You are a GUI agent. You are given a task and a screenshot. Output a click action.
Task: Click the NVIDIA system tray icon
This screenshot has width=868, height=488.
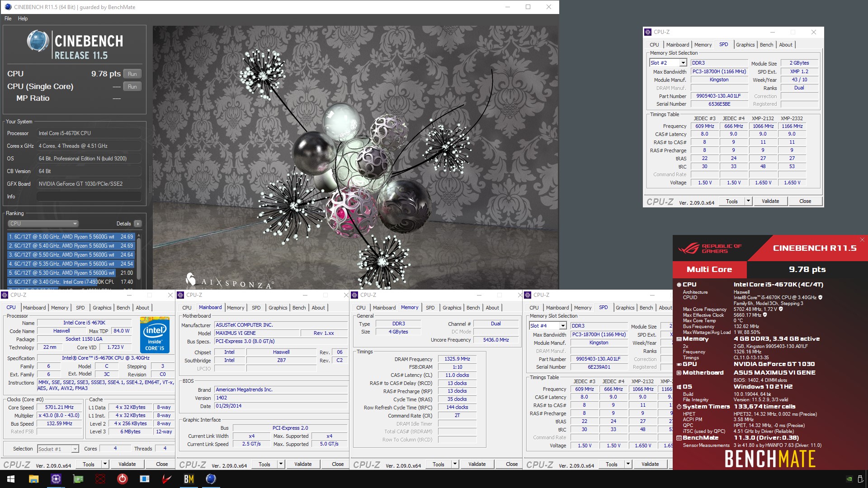tap(849, 479)
